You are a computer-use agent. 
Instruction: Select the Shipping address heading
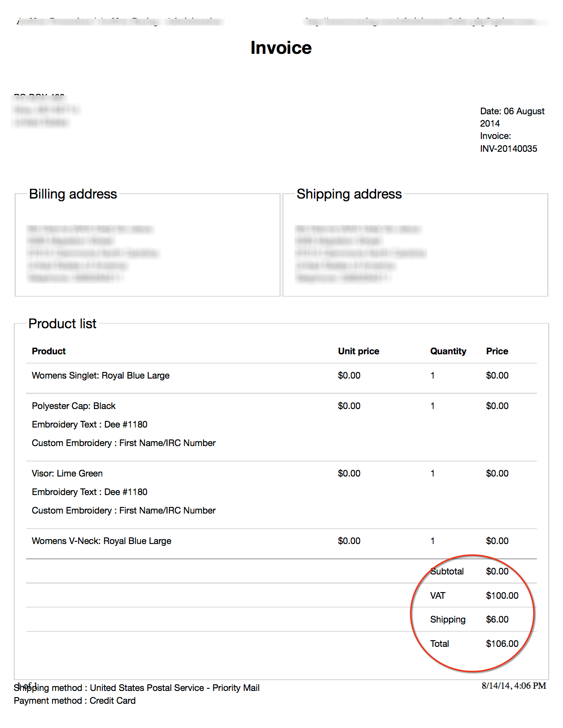point(349,194)
